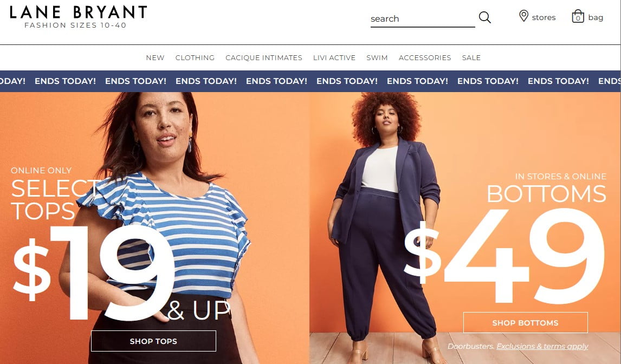Click the ENDS TODAY! promo banner
The width and height of the screenshot is (621, 364).
pos(310,81)
